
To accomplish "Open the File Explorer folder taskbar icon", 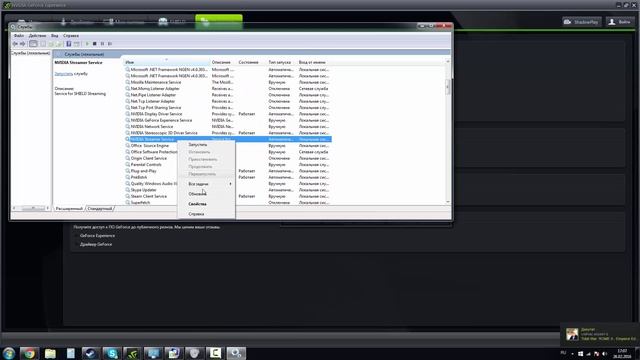I will (x=50, y=353).
